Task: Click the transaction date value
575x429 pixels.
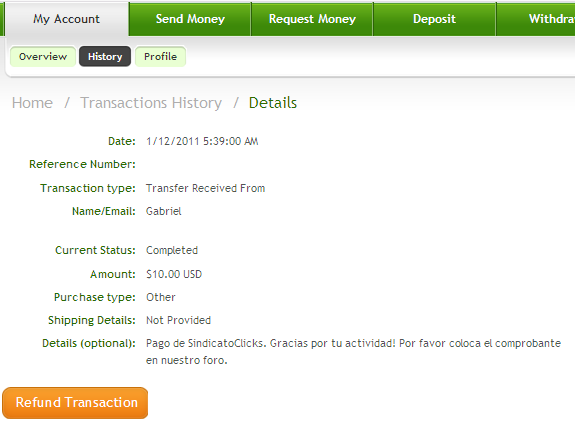Action: 202,142
